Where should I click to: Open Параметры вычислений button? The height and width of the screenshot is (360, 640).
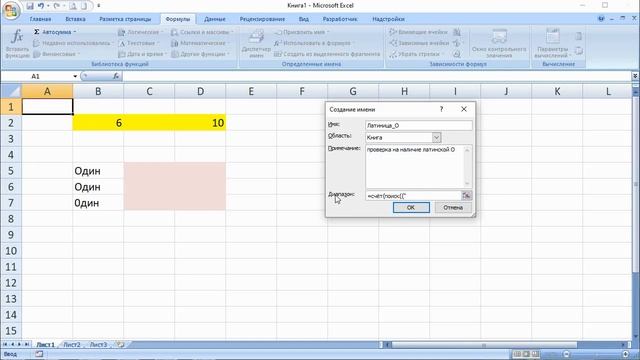pos(553,43)
